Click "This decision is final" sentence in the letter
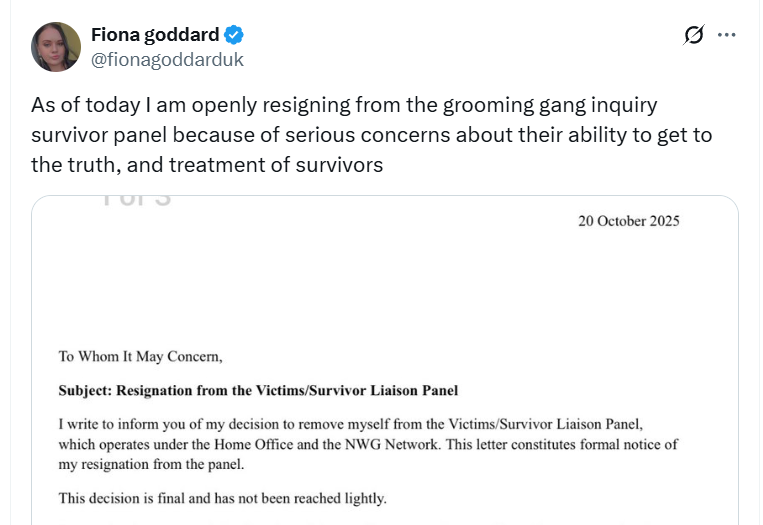Viewport: 763px width, 525px height. [222, 498]
